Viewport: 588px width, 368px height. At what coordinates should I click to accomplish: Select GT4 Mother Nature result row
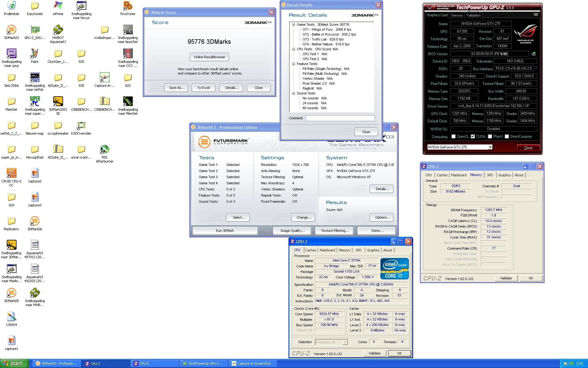(326, 44)
